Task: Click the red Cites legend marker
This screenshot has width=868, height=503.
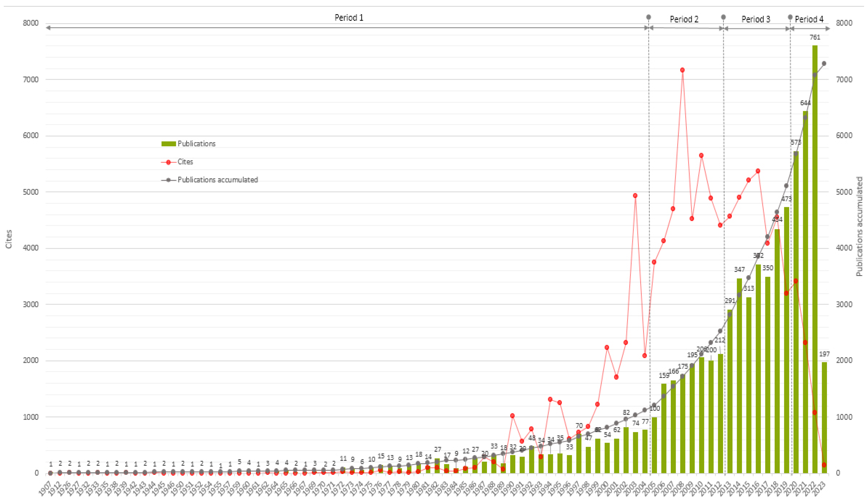Action: [168, 162]
